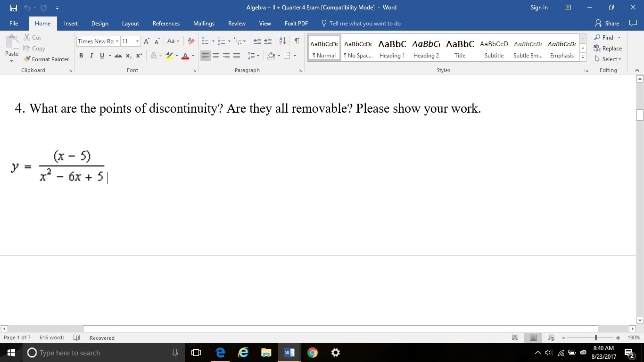Viewport: 644px width, 362px height.
Task: Show or hide paragraph marks
Action: 297,41
